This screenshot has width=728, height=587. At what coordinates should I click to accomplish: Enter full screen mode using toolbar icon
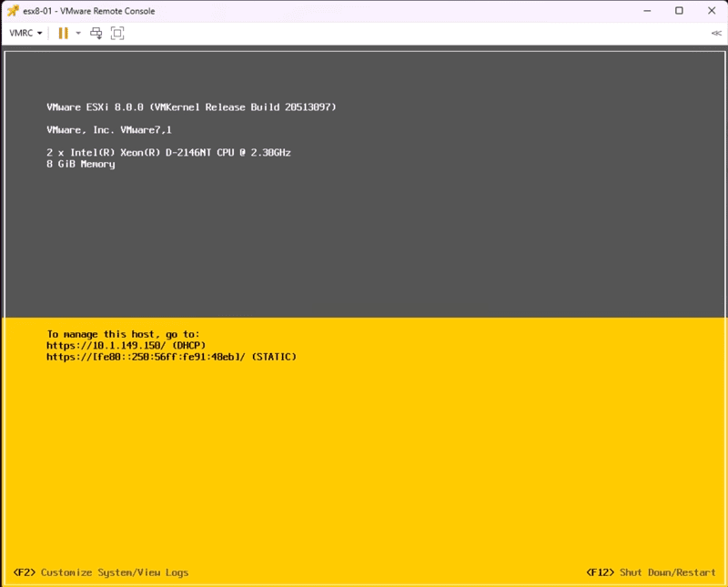pos(117,33)
